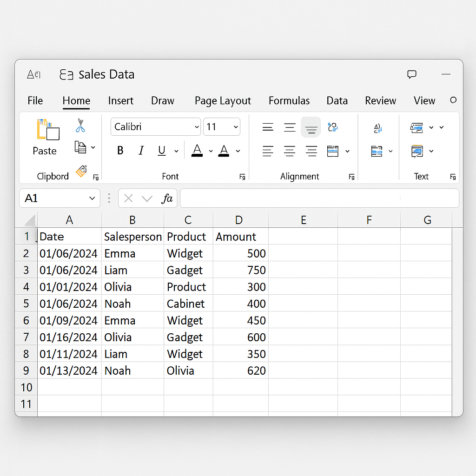
Task: Click the Insert Function fx icon
Action: tap(166, 198)
